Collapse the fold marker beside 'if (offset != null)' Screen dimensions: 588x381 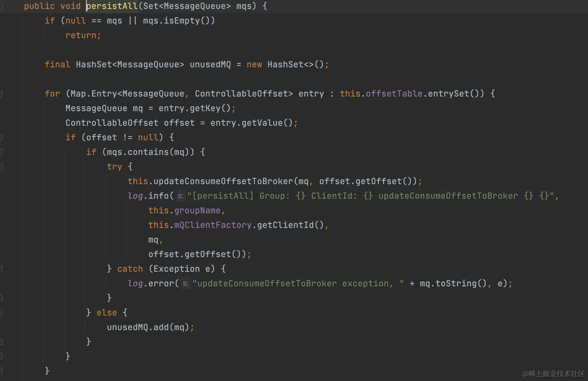(x=1, y=138)
